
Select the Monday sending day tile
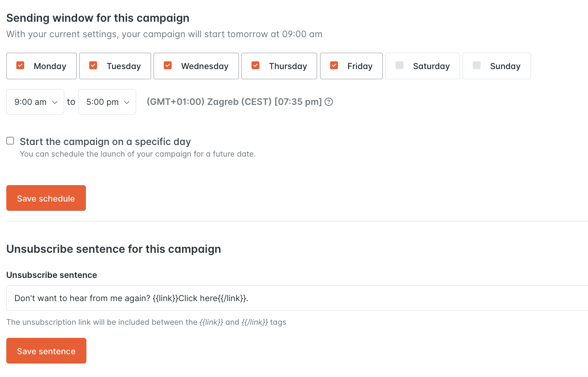(x=41, y=66)
